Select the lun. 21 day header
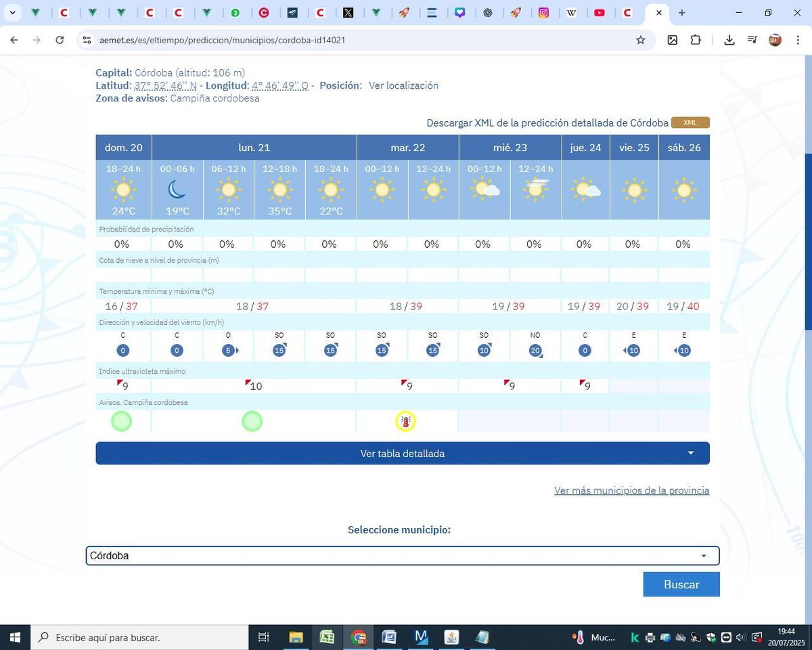 coord(254,147)
